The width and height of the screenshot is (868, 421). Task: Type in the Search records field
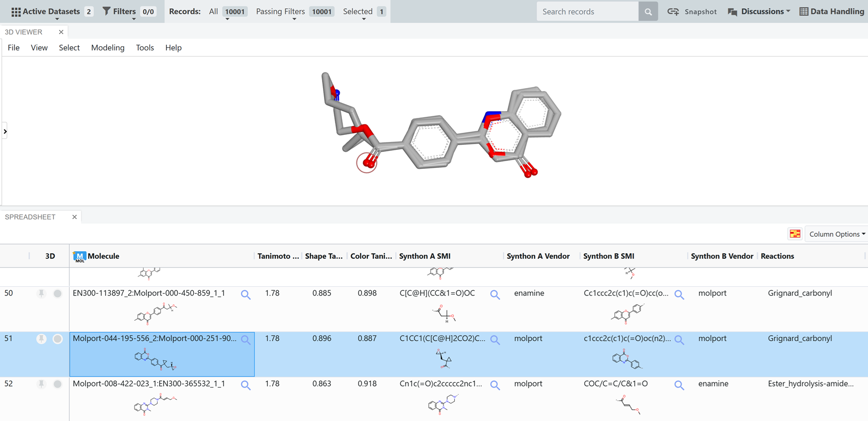[587, 11]
